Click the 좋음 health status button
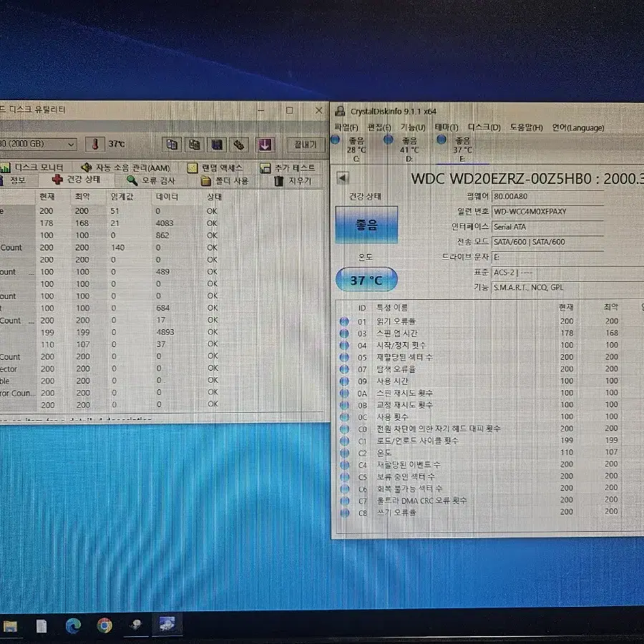Image resolution: width=644 pixels, height=644 pixels. [366, 225]
